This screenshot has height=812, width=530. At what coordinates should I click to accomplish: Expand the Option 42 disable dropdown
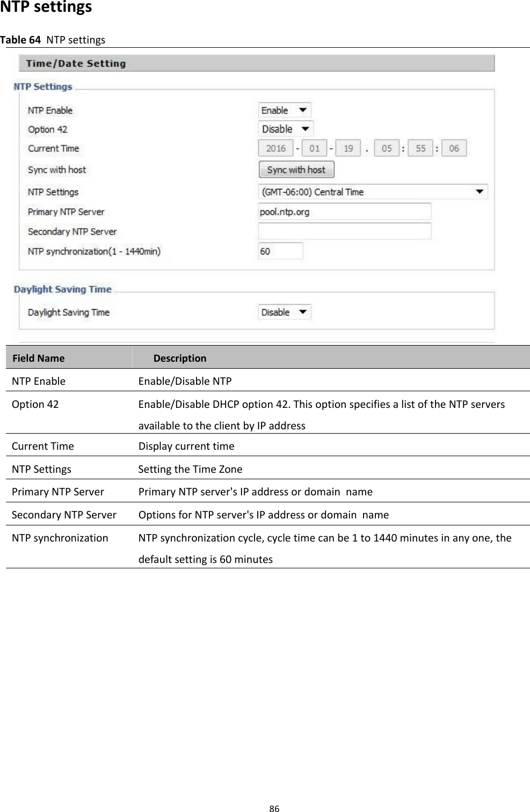click(x=284, y=129)
